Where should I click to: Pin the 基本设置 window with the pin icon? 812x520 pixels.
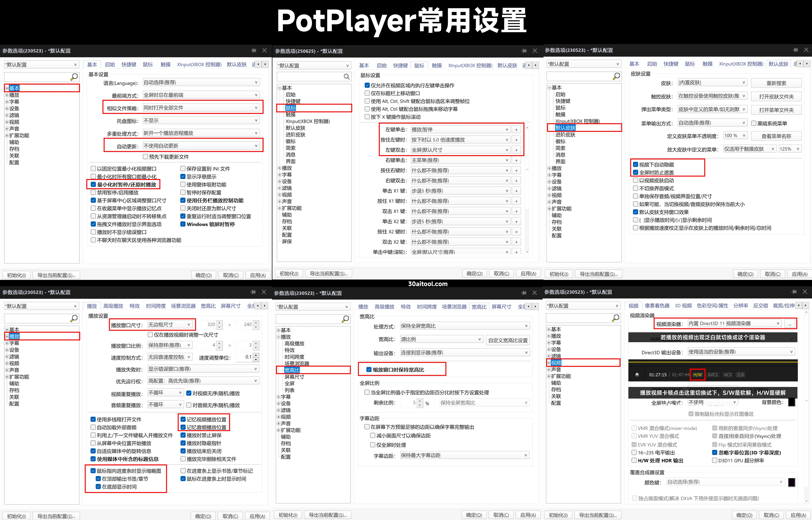pos(253,50)
